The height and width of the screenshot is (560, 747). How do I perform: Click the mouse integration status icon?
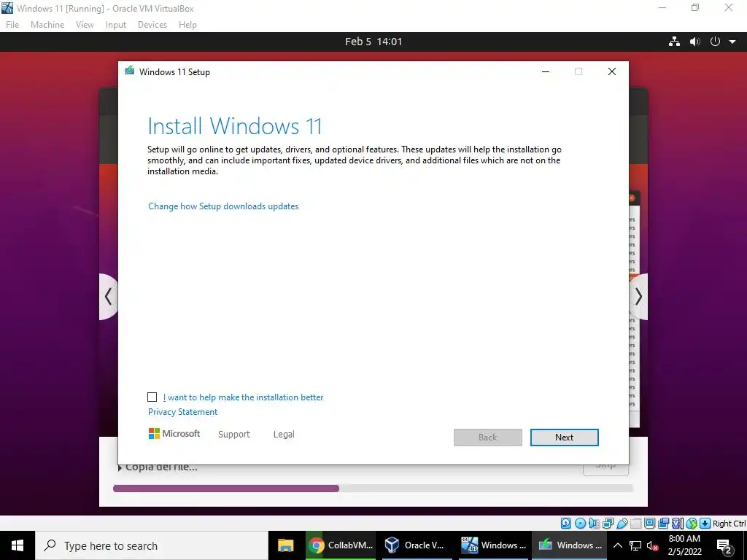pos(692,524)
